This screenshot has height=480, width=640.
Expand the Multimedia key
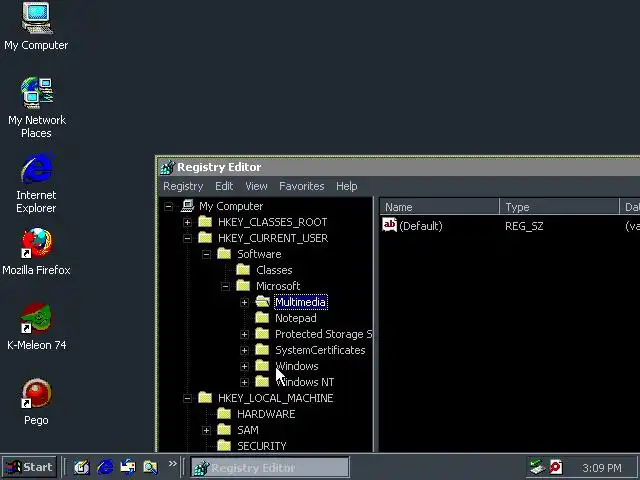244,302
